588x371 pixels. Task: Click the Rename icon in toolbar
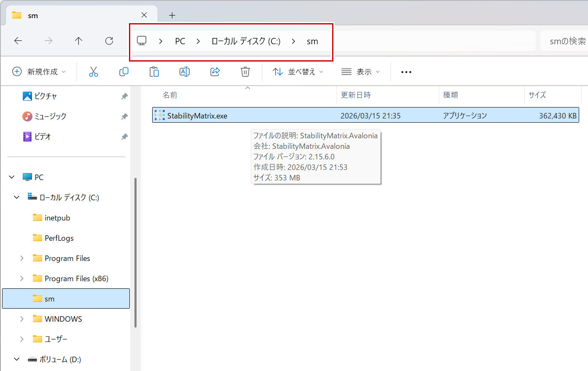coord(185,72)
